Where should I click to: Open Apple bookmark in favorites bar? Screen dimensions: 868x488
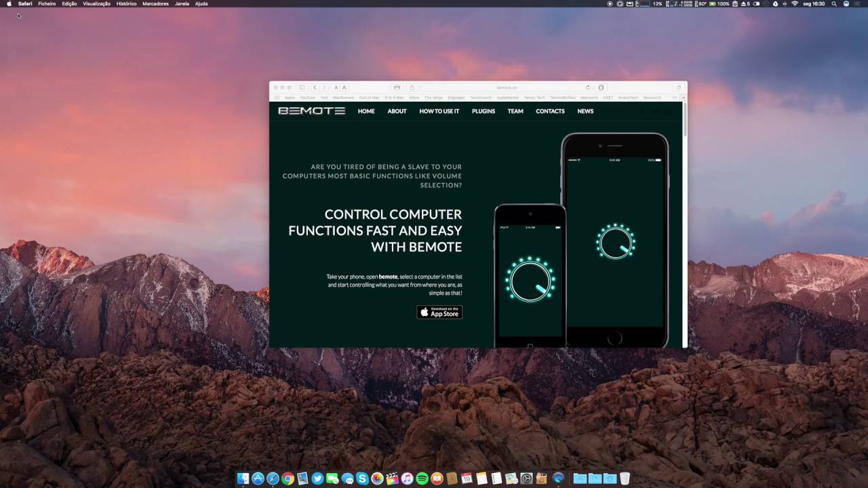(290, 98)
